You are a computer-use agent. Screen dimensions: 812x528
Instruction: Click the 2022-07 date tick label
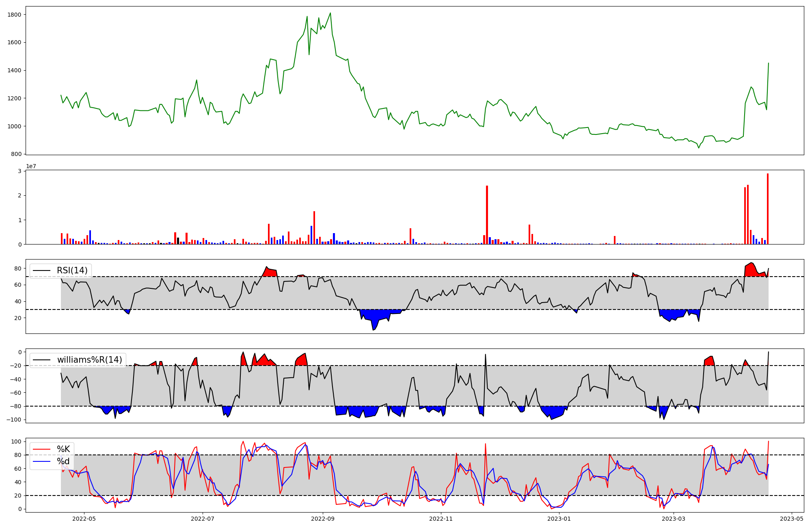(202, 519)
